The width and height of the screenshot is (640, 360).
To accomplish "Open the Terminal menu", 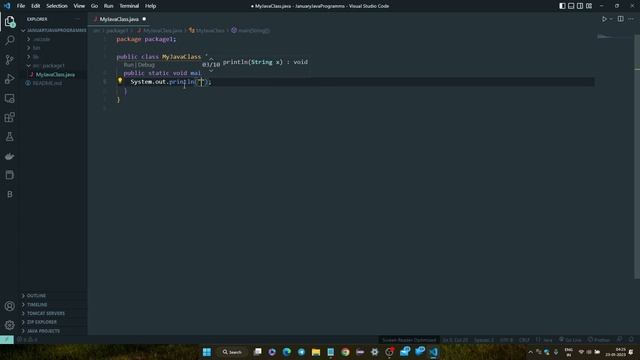I will pos(129,6).
